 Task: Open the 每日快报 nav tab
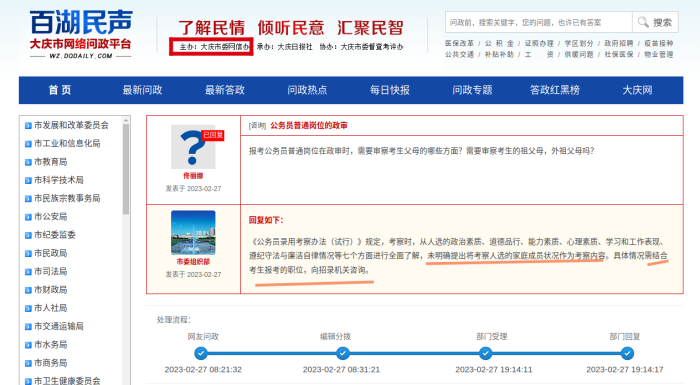[390, 90]
